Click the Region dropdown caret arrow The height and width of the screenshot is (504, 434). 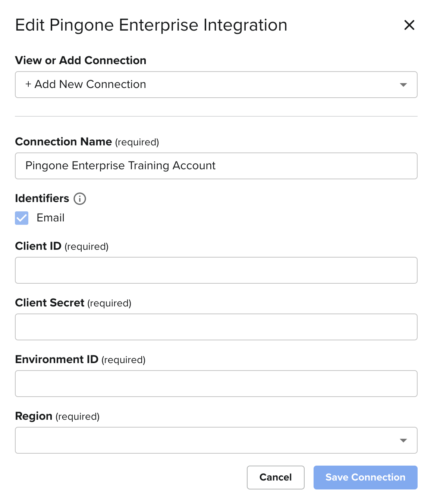(x=403, y=441)
